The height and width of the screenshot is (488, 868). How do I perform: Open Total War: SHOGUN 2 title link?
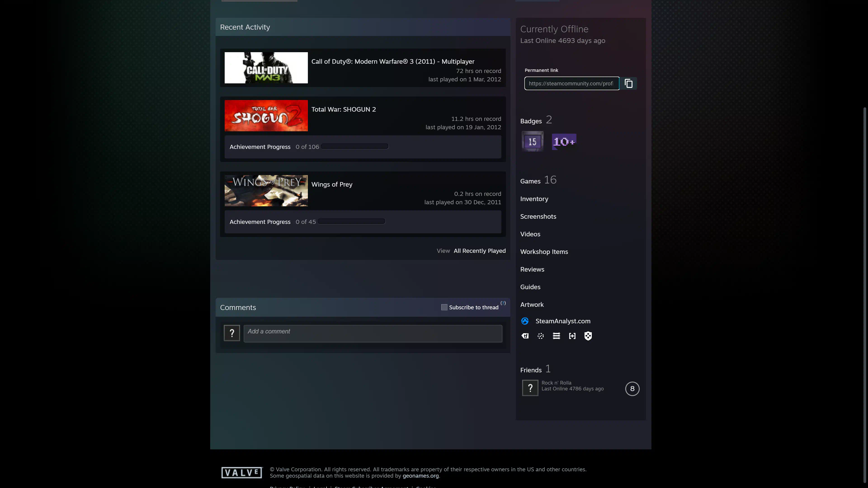(x=344, y=109)
